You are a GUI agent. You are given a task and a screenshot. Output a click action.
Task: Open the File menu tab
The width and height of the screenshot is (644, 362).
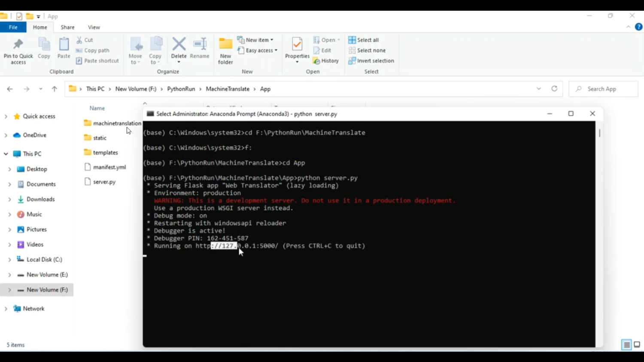(13, 27)
